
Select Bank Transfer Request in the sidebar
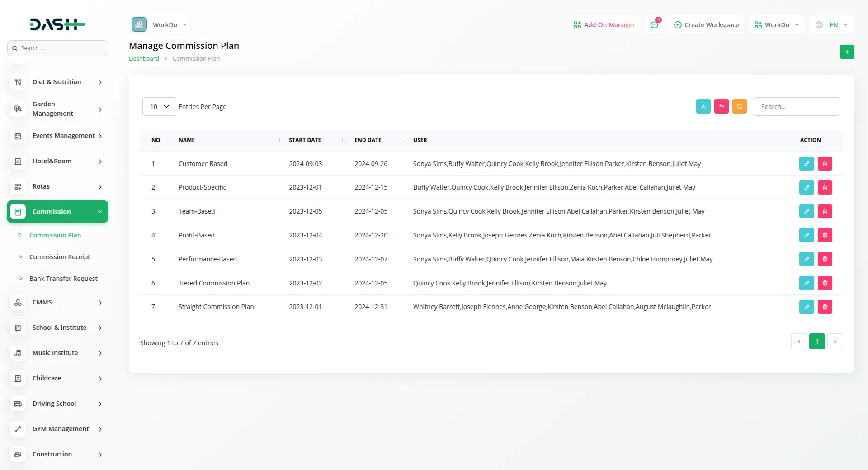(63, 279)
